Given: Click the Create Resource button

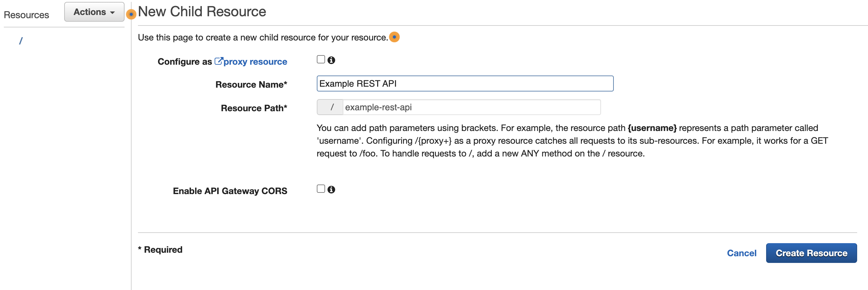Looking at the screenshot, I should tap(811, 253).
